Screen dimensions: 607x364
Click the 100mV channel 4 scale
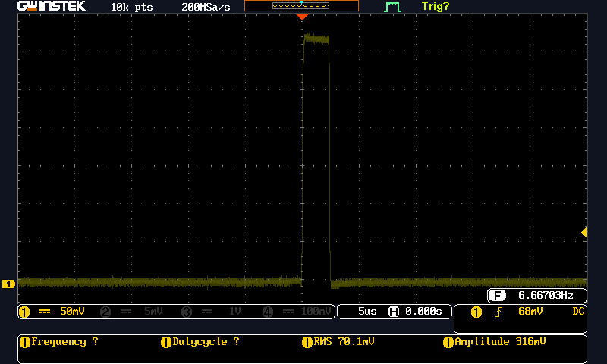click(316, 312)
